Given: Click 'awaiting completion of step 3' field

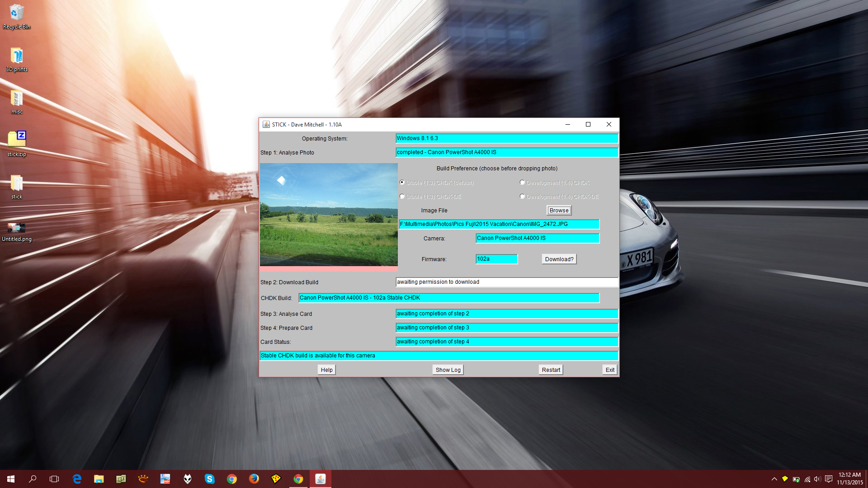Looking at the screenshot, I should tap(507, 328).
